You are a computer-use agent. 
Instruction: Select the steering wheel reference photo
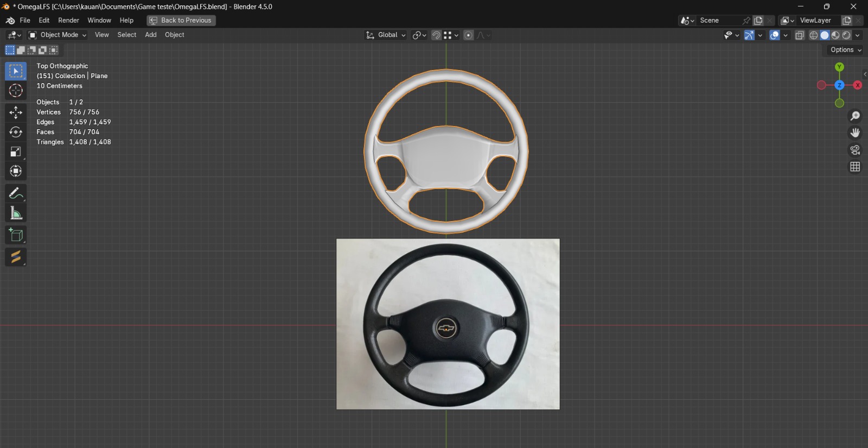(448, 324)
